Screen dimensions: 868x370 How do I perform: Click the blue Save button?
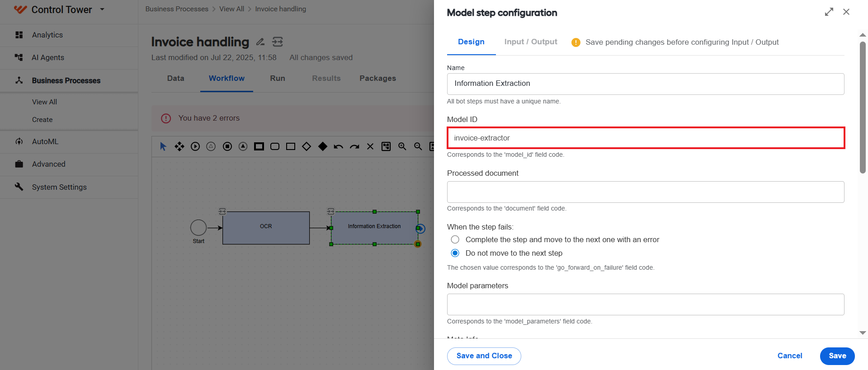pos(837,356)
